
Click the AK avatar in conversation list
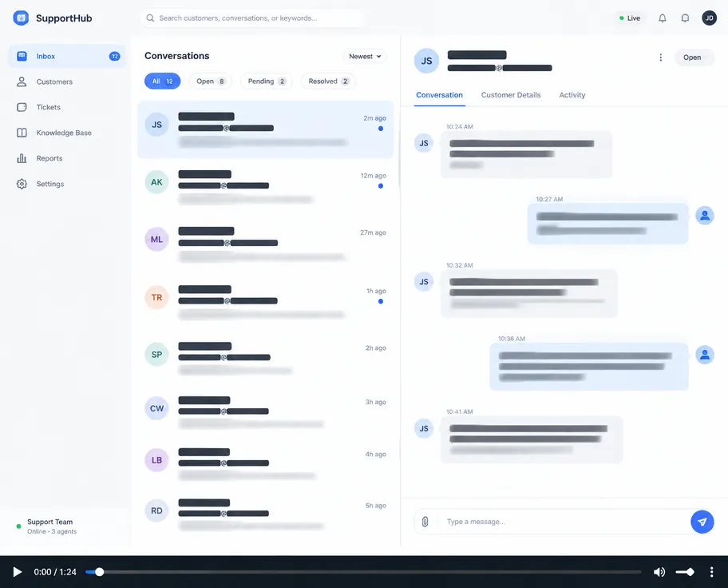click(157, 182)
